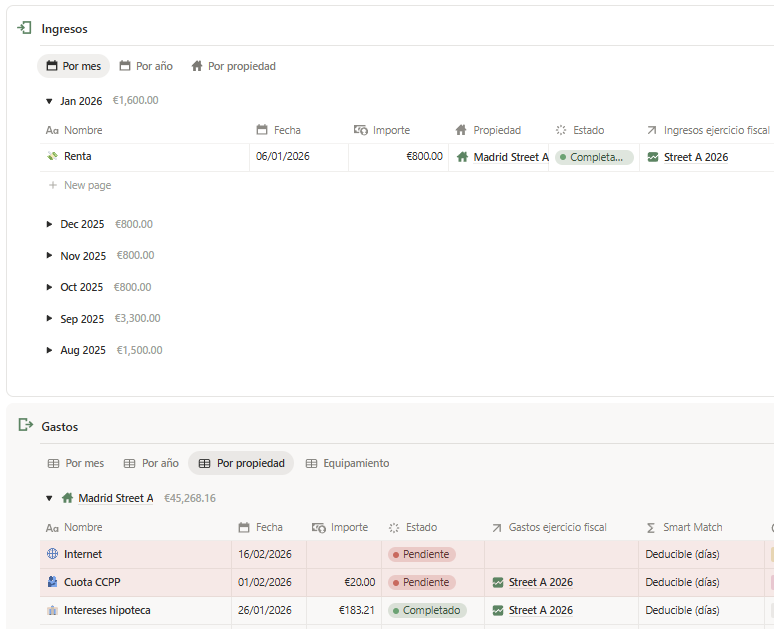Image resolution: width=774 pixels, height=629 pixels.
Task: Select Equipamiento tab in Gastos
Action: coord(346,463)
